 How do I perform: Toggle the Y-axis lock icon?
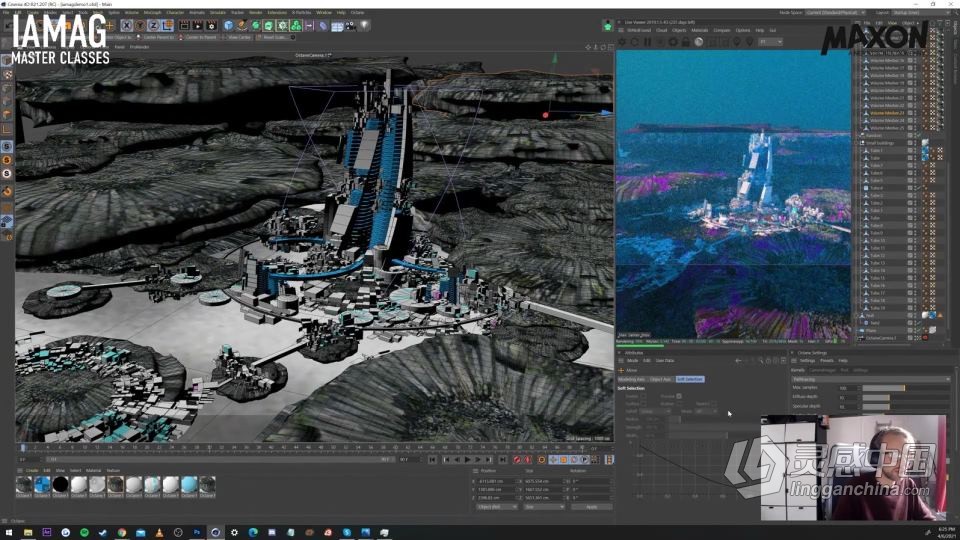(140, 26)
